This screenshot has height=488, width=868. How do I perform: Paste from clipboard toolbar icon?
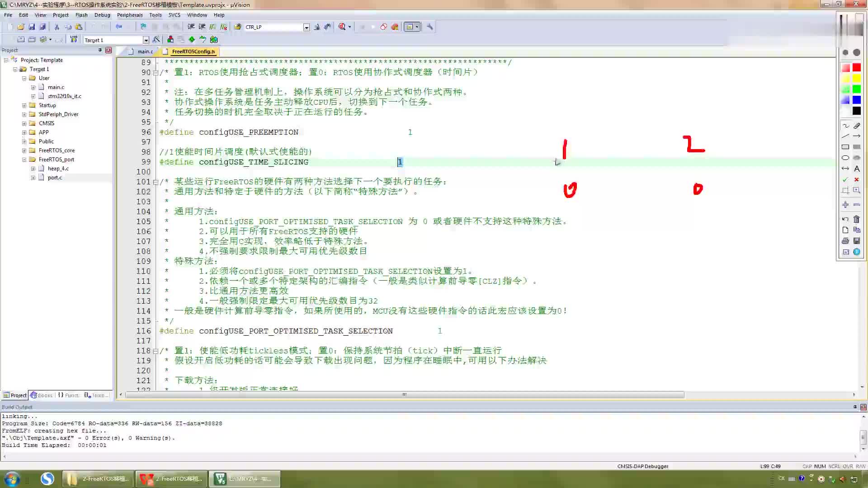tap(79, 27)
